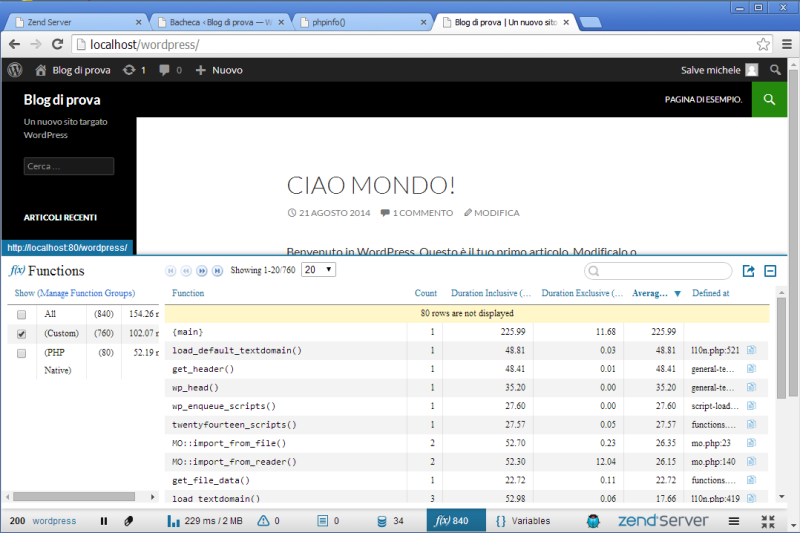
Task: Sort by Duration Inclusive column
Action: point(491,293)
